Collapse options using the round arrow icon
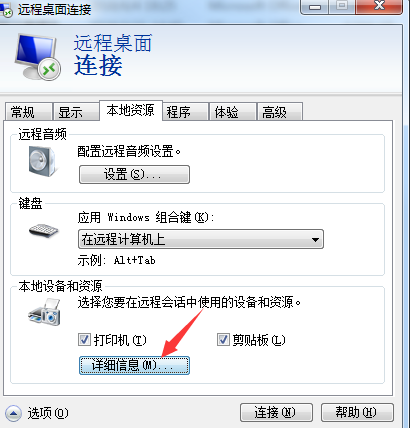 coord(14,413)
